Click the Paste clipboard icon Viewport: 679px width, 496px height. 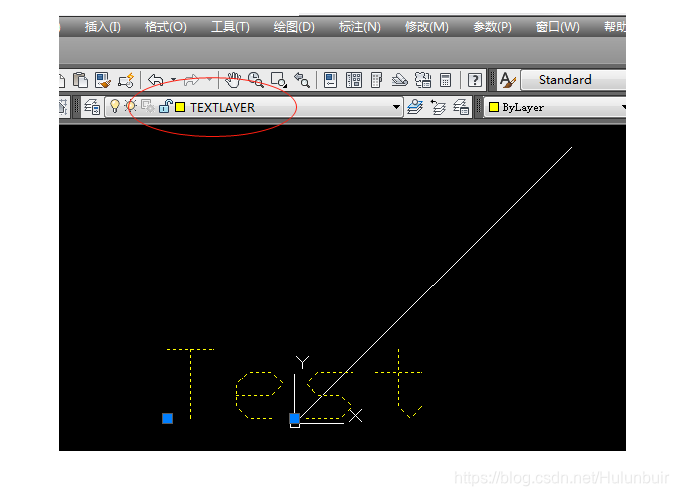pyautogui.click(x=80, y=80)
